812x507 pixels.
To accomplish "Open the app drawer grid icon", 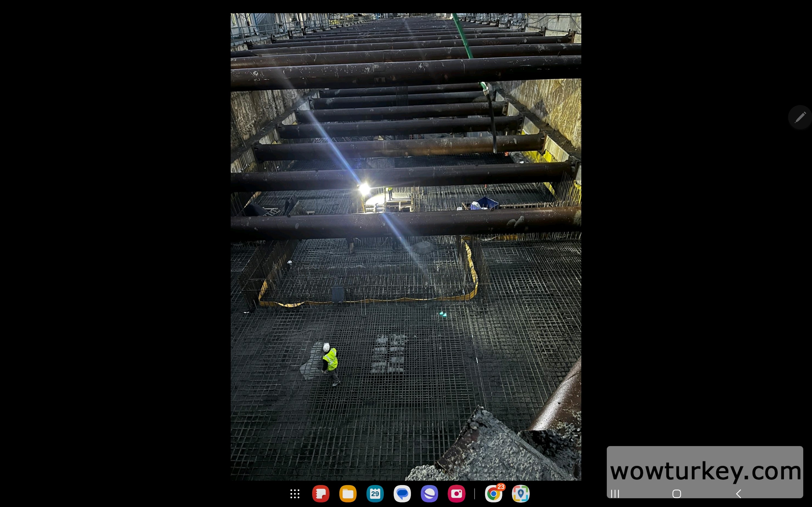I will coord(295,494).
